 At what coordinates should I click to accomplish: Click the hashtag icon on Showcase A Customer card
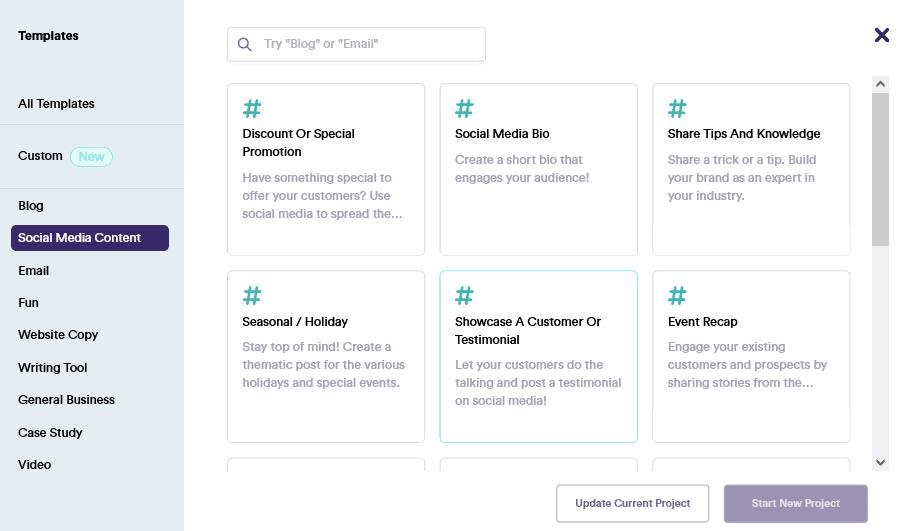464,296
